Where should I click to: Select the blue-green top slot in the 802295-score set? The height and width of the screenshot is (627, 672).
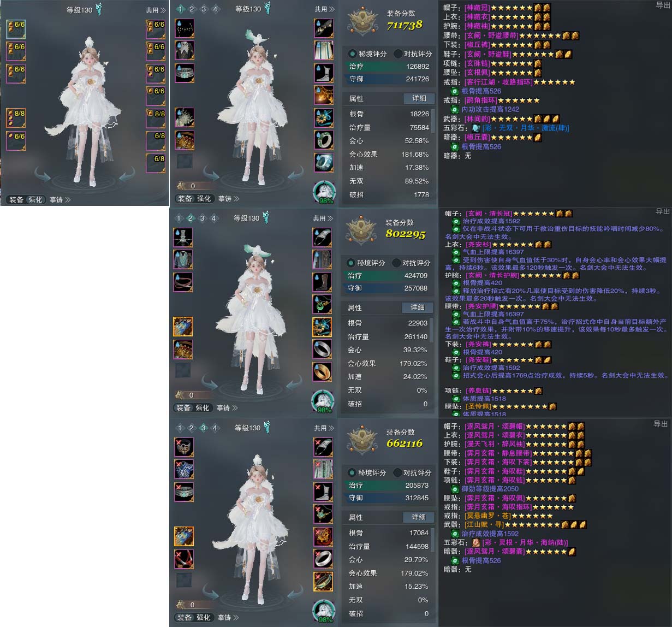tap(182, 260)
